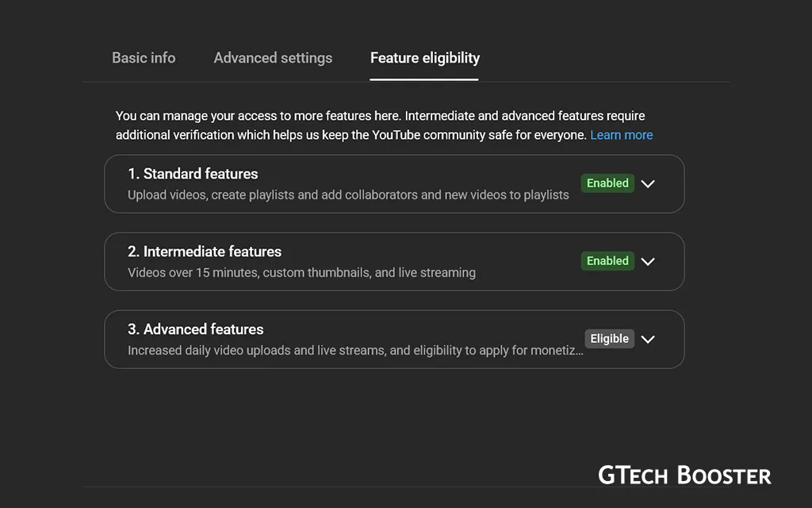Click the 'You can manage your access' intro line
812x508 pixels.
pyautogui.click(x=380, y=116)
